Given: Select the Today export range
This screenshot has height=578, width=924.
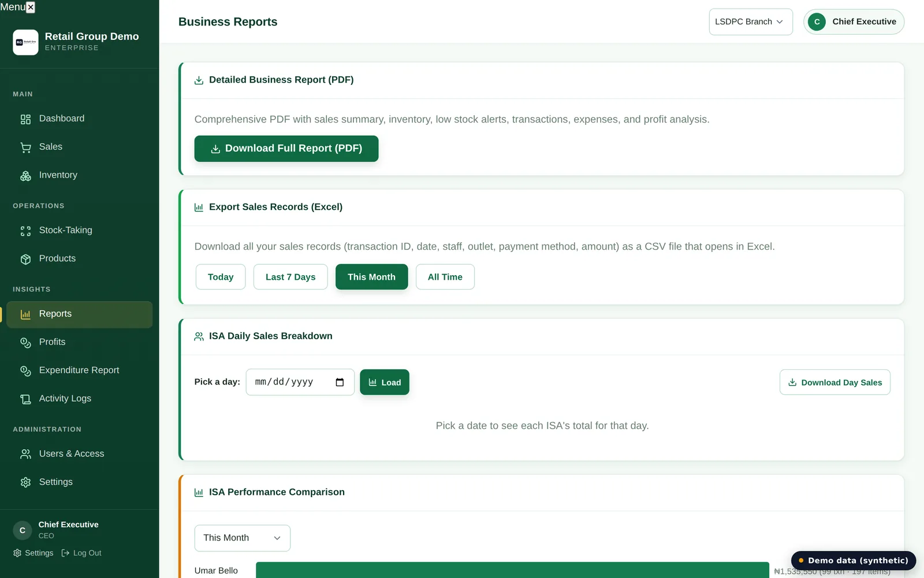Looking at the screenshot, I should tap(221, 277).
